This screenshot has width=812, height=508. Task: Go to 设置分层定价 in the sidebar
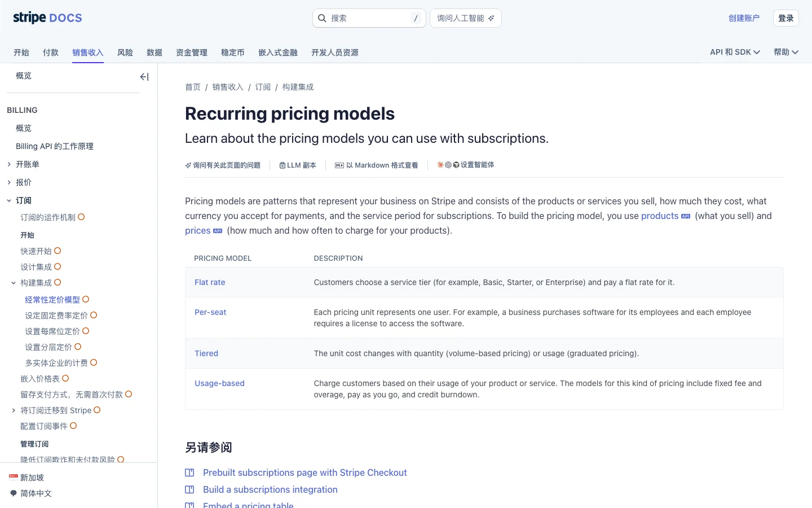tap(48, 347)
